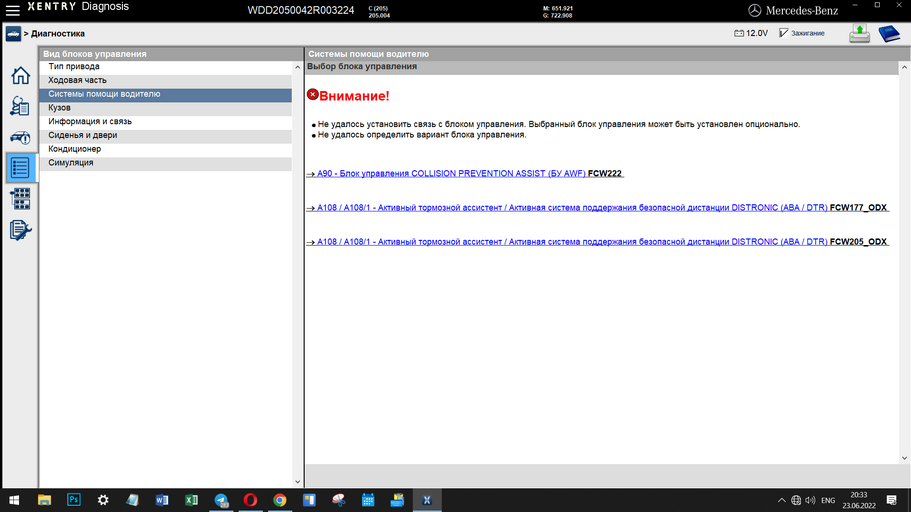911x512 pixels.
Task: Select Системы помощи водителю category
Action: click(166, 94)
